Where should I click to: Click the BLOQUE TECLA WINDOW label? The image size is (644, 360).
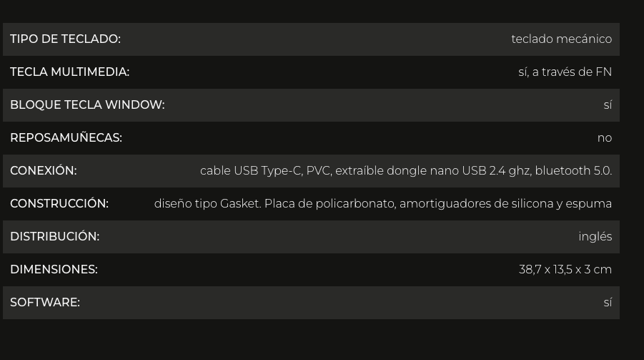coord(87,105)
